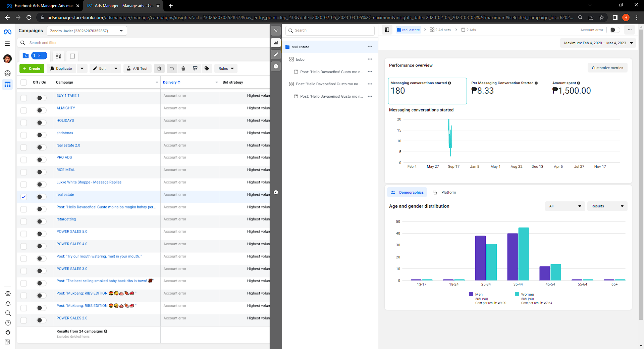Open the POWER SALES 5.0 campaign link
This screenshot has width=644, height=349.
click(x=72, y=232)
